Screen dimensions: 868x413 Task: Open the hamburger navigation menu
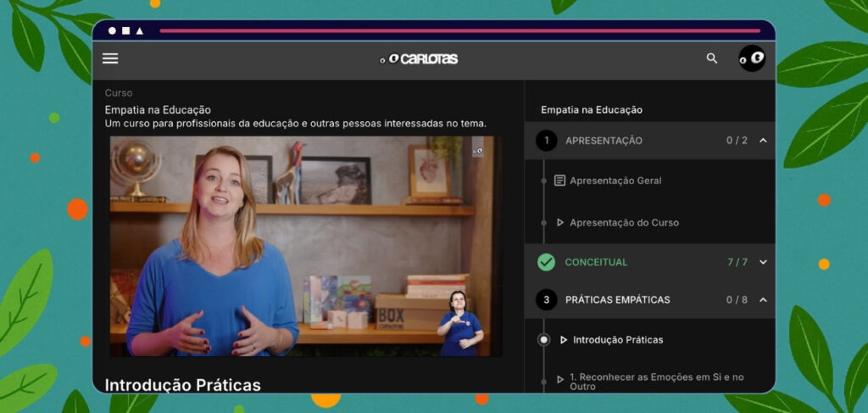tap(110, 59)
